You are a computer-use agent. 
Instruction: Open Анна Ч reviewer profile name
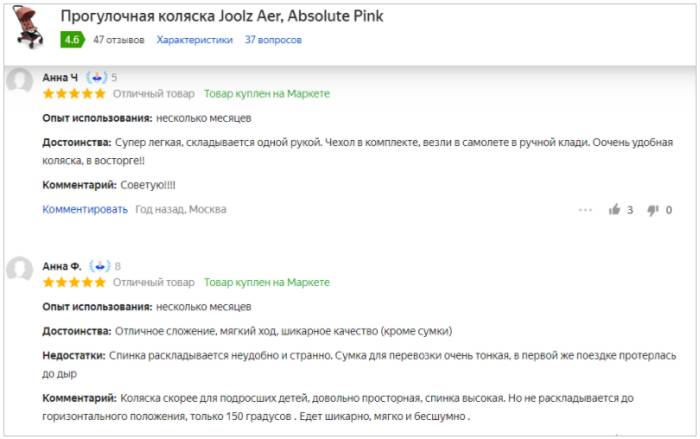click(60, 77)
